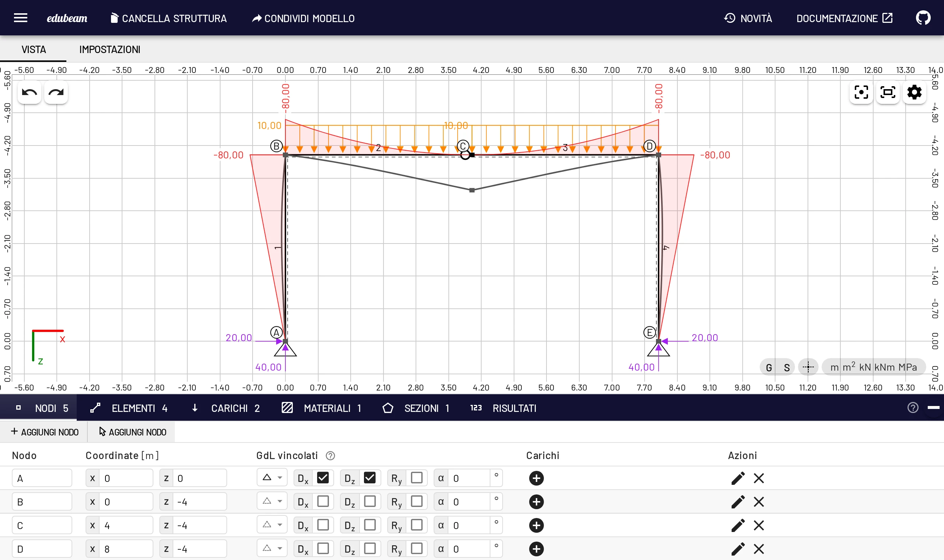Delete node A

[759, 478]
